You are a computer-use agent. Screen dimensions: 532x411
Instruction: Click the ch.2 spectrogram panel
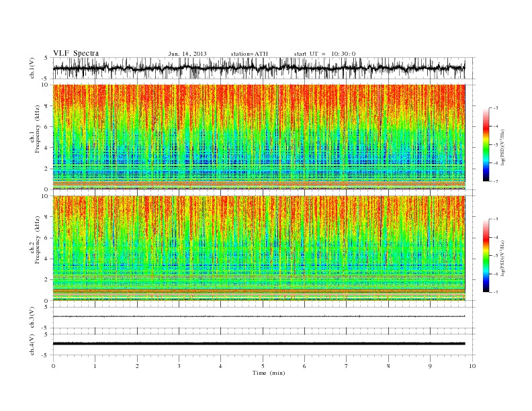259,248
